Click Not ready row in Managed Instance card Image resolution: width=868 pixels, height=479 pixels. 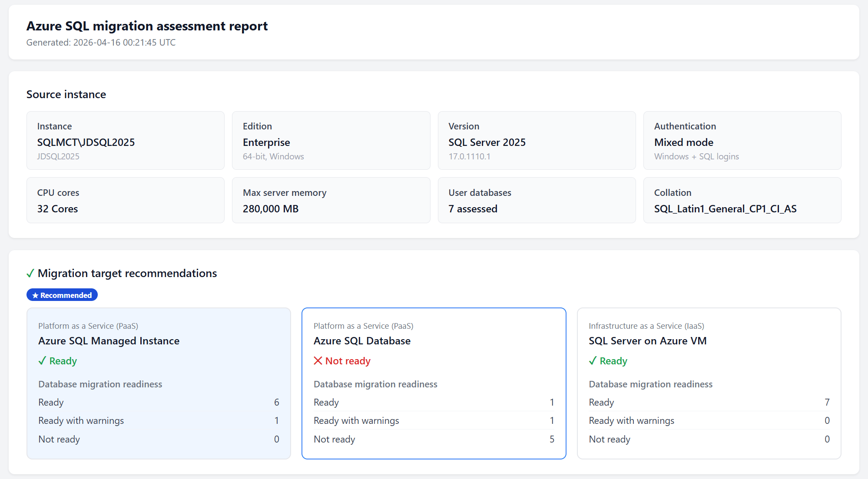coord(159,439)
